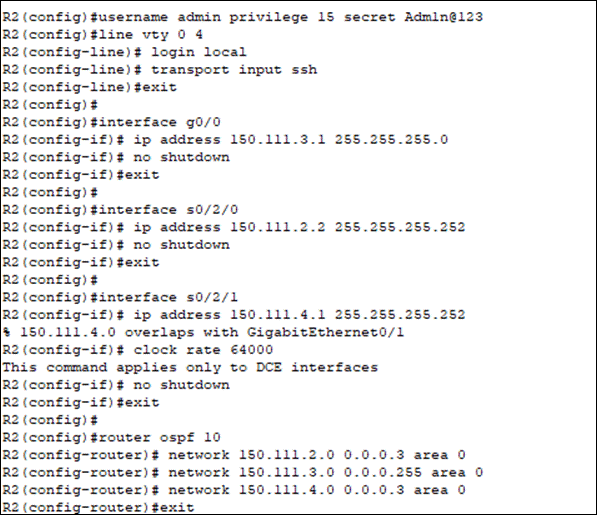Click the DCE interfaces warning message
The width and height of the screenshot is (597, 515).
coord(190,367)
